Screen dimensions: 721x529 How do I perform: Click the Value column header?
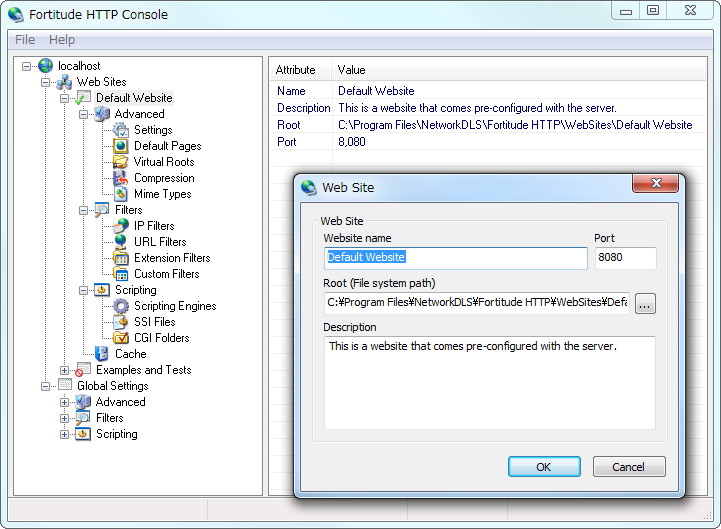[x=519, y=70]
